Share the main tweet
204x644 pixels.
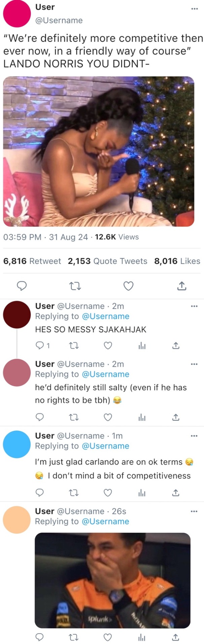[x=181, y=286]
